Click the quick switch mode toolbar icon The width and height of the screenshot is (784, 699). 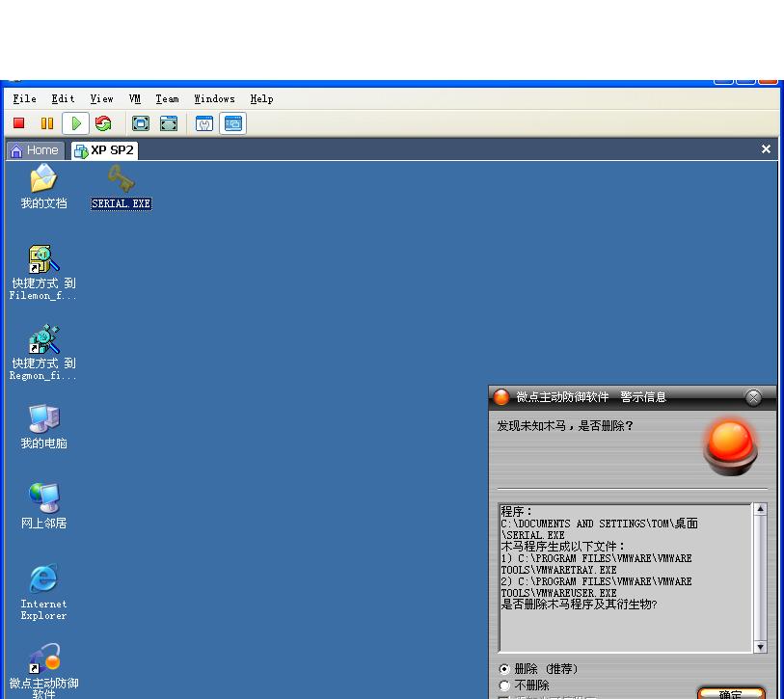(169, 123)
